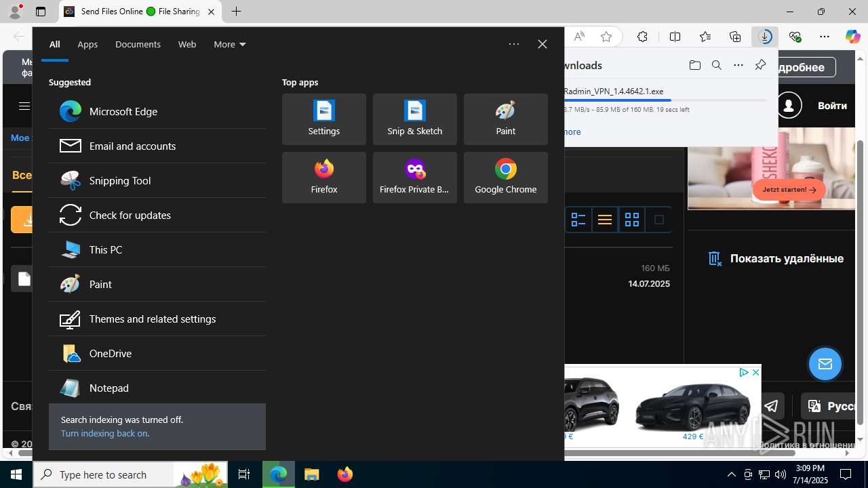Open Edge tab actions menu

pyautogui.click(x=41, y=12)
